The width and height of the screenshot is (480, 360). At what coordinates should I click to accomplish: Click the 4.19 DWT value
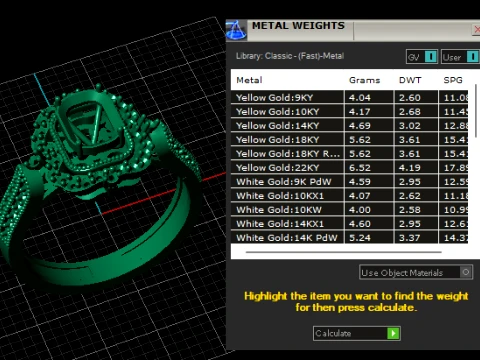tap(410, 168)
